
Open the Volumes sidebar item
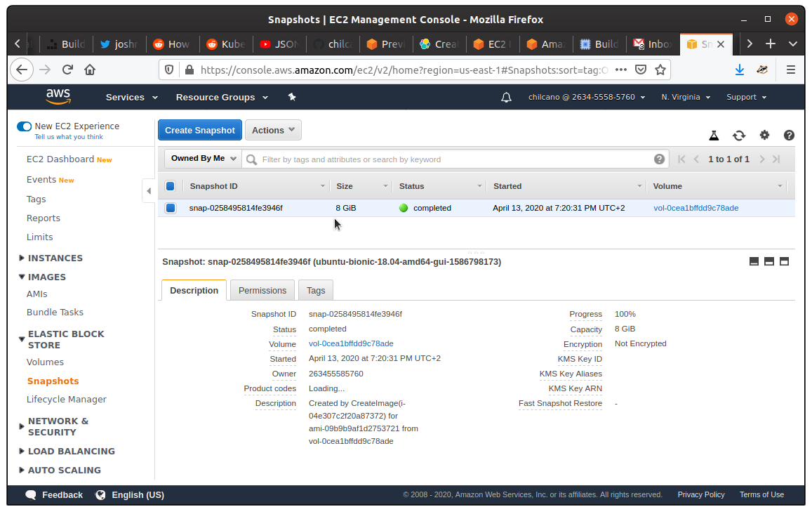[45, 362]
